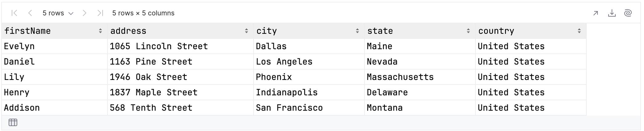The image size is (644, 131).
Task: Sort by address column arrows
Action: pyautogui.click(x=247, y=31)
